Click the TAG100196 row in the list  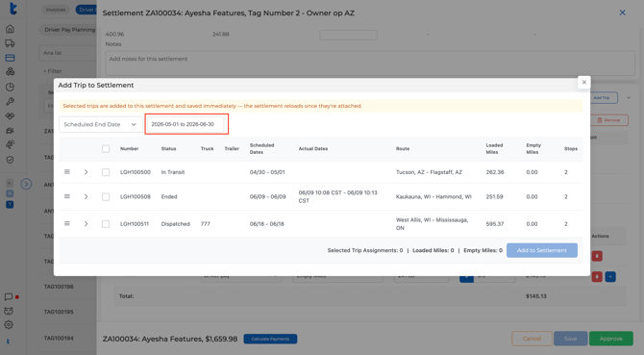click(59, 287)
